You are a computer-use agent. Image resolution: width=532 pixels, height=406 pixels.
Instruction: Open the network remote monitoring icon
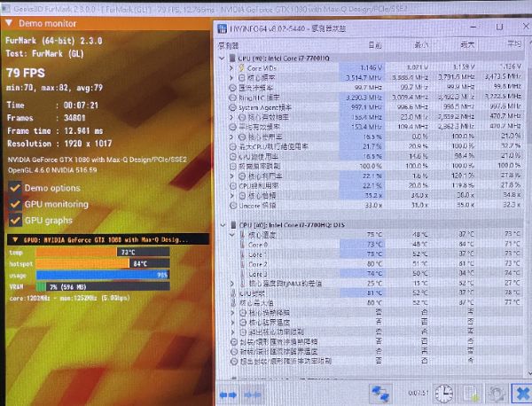[380, 394]
